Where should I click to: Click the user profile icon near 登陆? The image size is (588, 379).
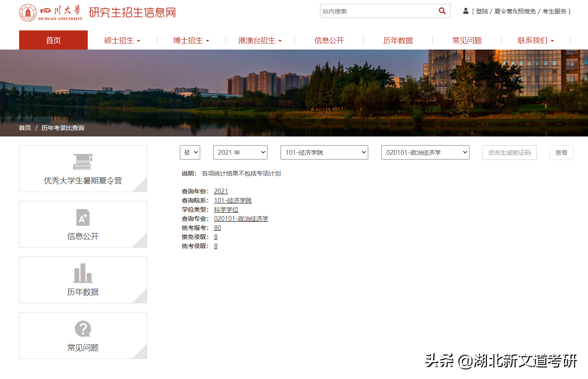pos(465,11)
